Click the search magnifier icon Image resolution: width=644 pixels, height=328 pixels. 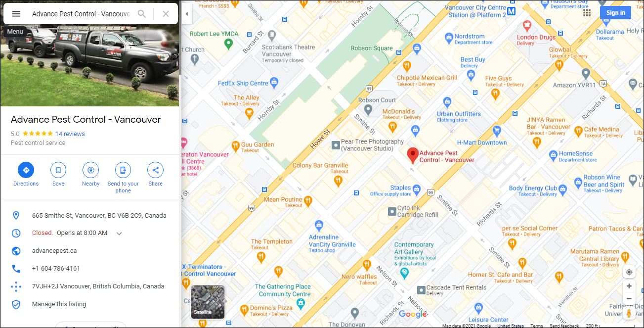tap(142, 14)
